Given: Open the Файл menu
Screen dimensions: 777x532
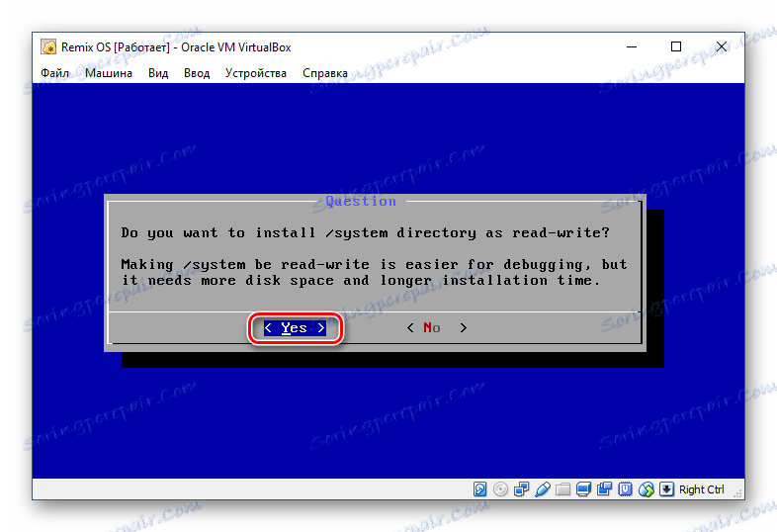Looking at the screenshot, I should 54,73.
